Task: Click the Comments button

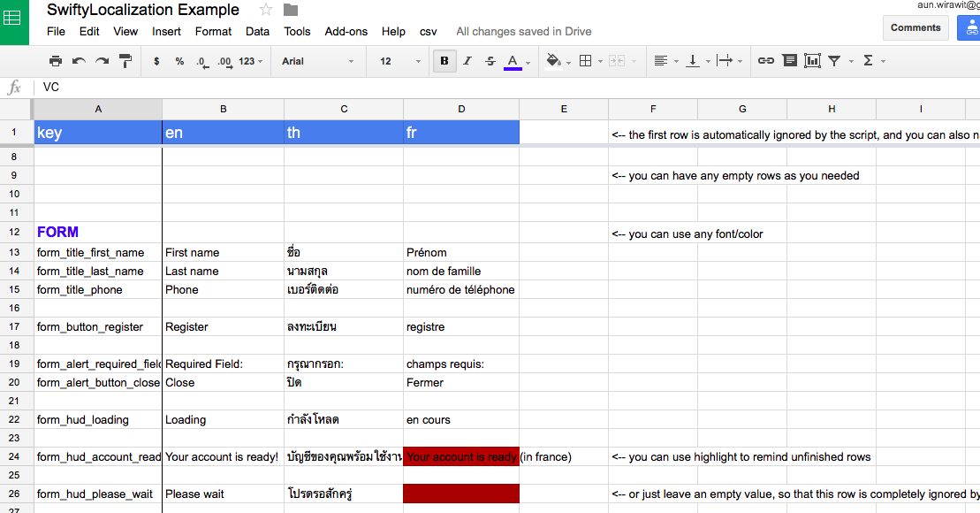Action: click(x=915, y=27)
